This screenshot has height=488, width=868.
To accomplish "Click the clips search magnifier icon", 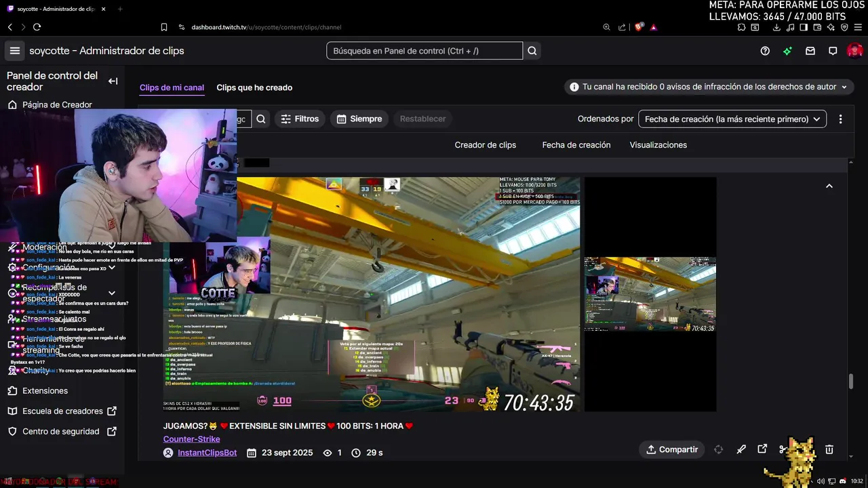I will coord(261,119).
